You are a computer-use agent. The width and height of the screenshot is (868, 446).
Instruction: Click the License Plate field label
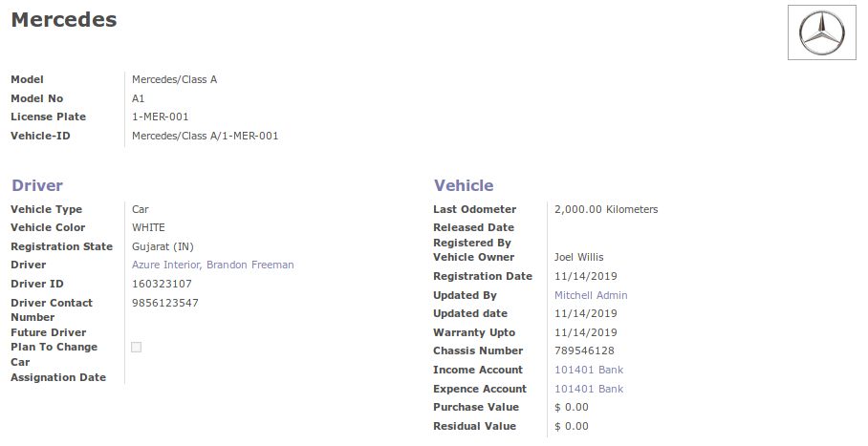pyautogui.click(x=48, y=117)
